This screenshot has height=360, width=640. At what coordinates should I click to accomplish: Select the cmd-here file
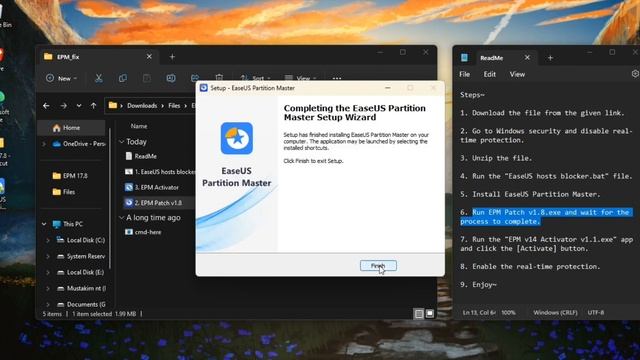tap(143, 232)
